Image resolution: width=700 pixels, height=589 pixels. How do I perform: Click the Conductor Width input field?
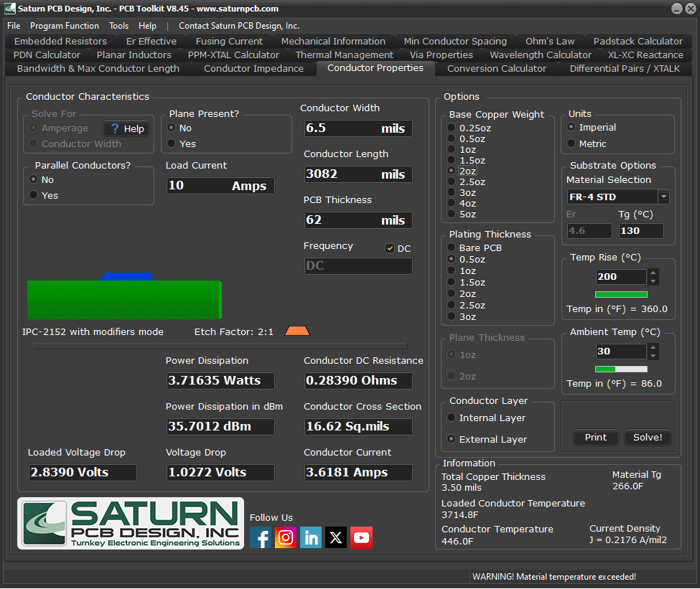coord(358,128)
